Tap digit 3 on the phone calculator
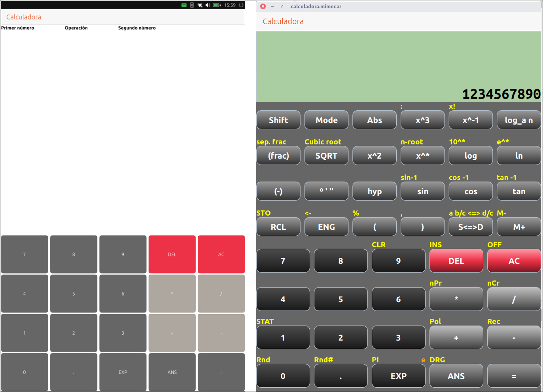Image resolution: width=543 pixels, height=392 pixels. 123,333
